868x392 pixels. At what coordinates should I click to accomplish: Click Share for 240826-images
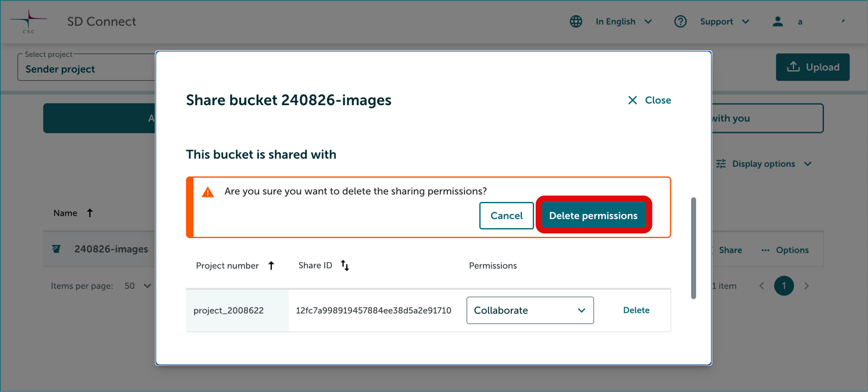click(730, 250)
